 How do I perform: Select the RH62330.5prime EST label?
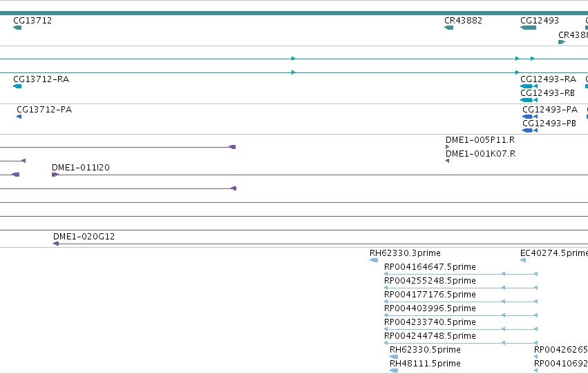click(425, 350)
